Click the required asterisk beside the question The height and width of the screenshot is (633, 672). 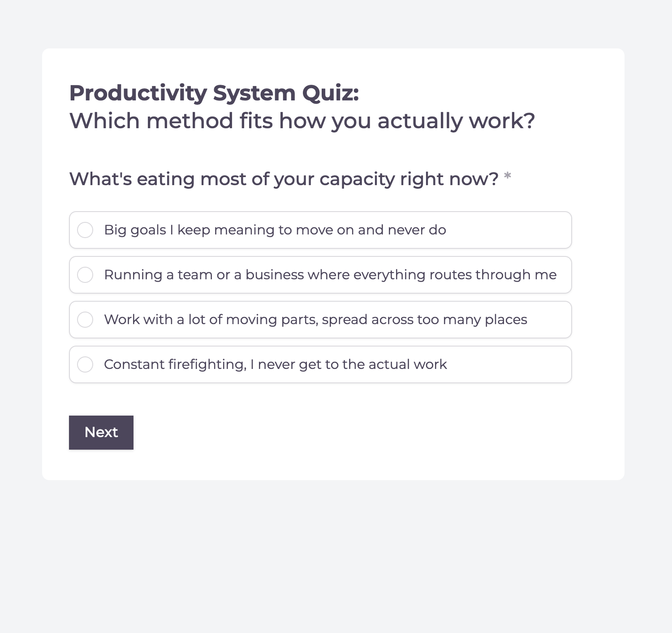point(508,176)
